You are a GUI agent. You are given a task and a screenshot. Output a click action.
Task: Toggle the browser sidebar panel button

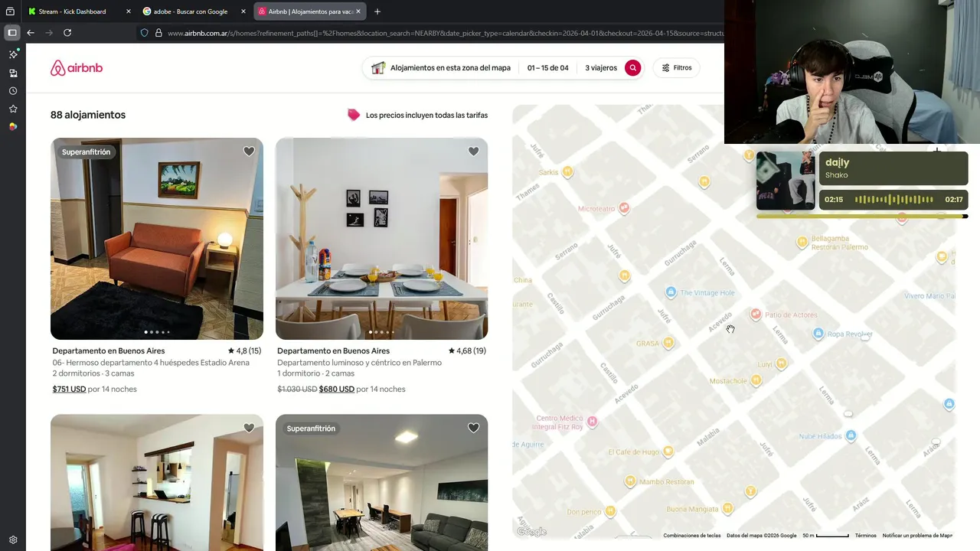(12, 33)
